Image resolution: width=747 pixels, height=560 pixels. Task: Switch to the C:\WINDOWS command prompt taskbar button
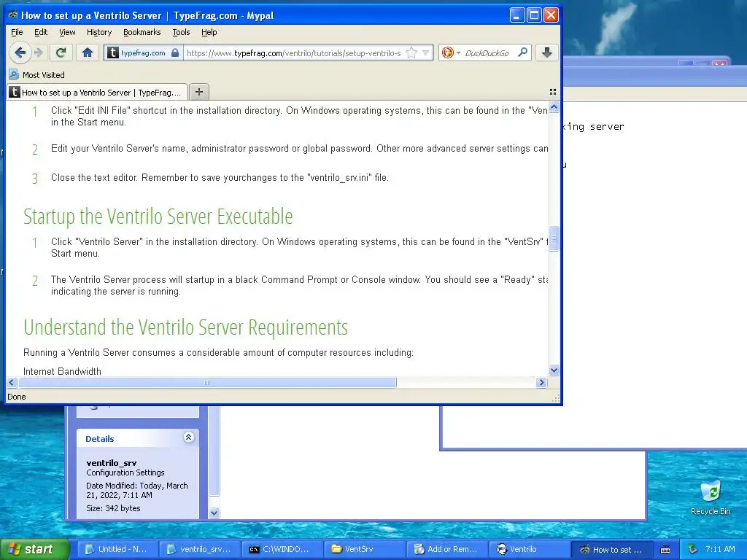281,549
